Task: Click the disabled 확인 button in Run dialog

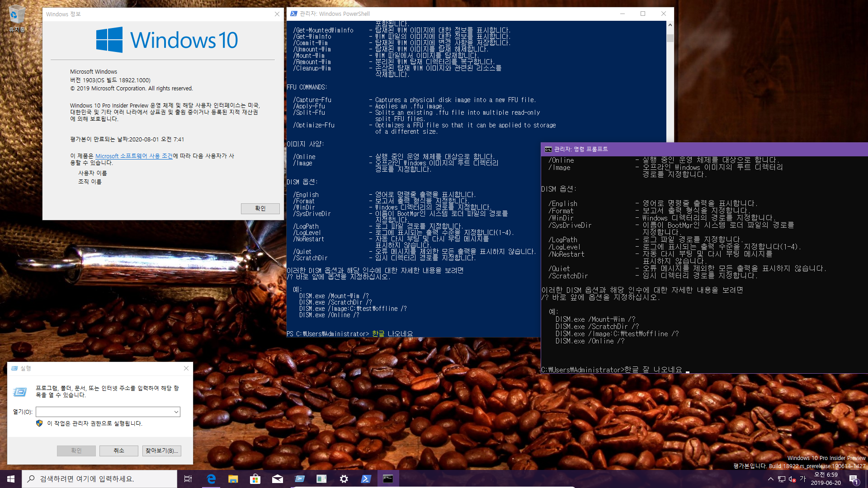Action: 76,450
